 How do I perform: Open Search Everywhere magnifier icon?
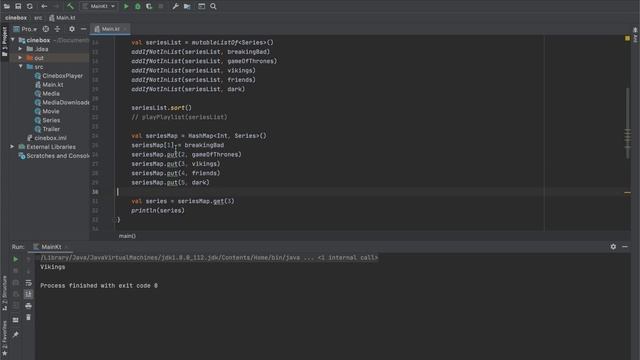[x=213, y=6]
